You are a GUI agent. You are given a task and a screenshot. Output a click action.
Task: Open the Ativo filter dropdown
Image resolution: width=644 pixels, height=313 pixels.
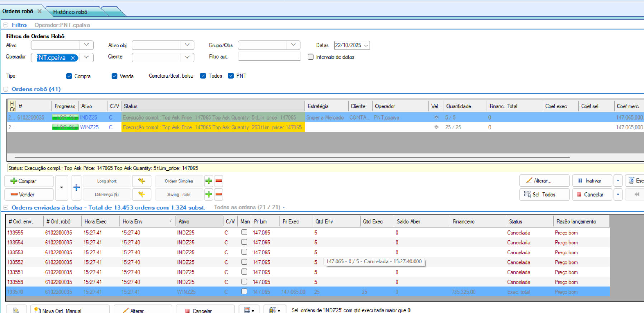(86, 45)
